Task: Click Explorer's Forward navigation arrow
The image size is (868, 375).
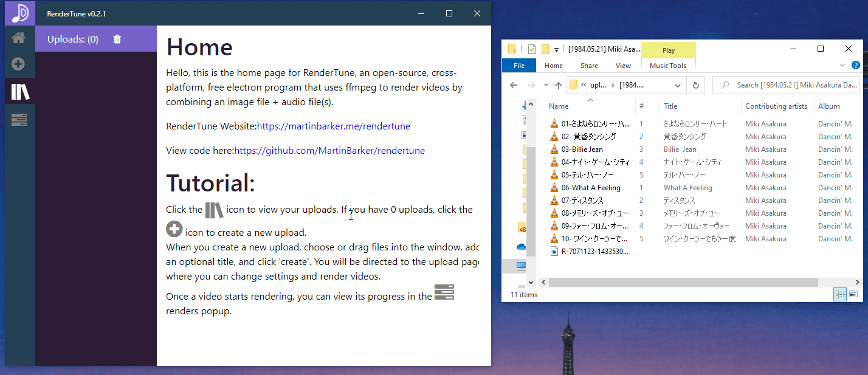Action: (x=532, y=85)
